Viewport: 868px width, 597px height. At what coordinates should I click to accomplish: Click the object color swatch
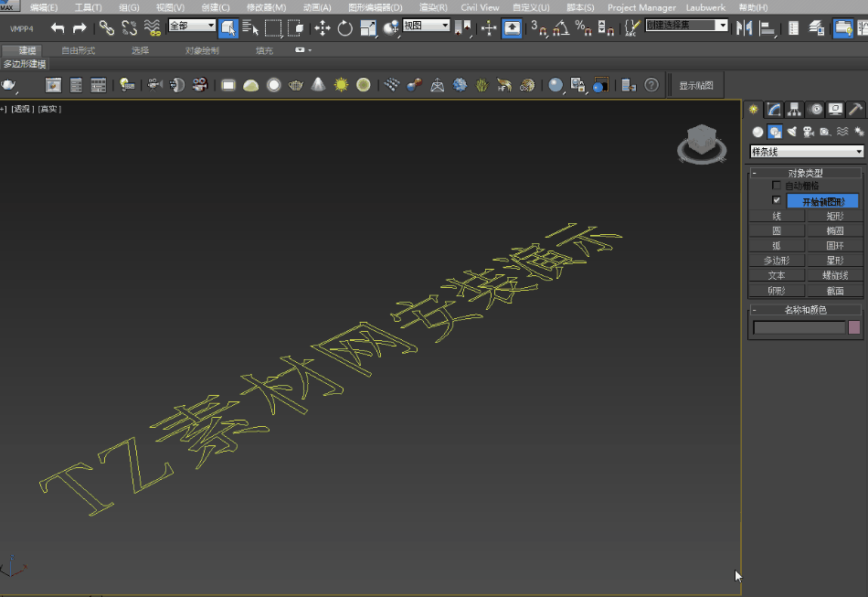tap(854, 327)
